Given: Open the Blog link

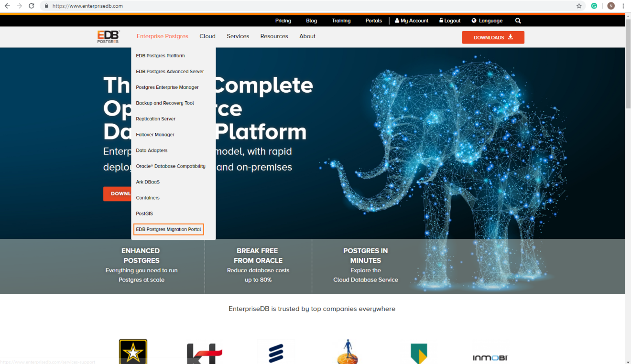Looking at the screenshot, I should click(x=311, y=21).
